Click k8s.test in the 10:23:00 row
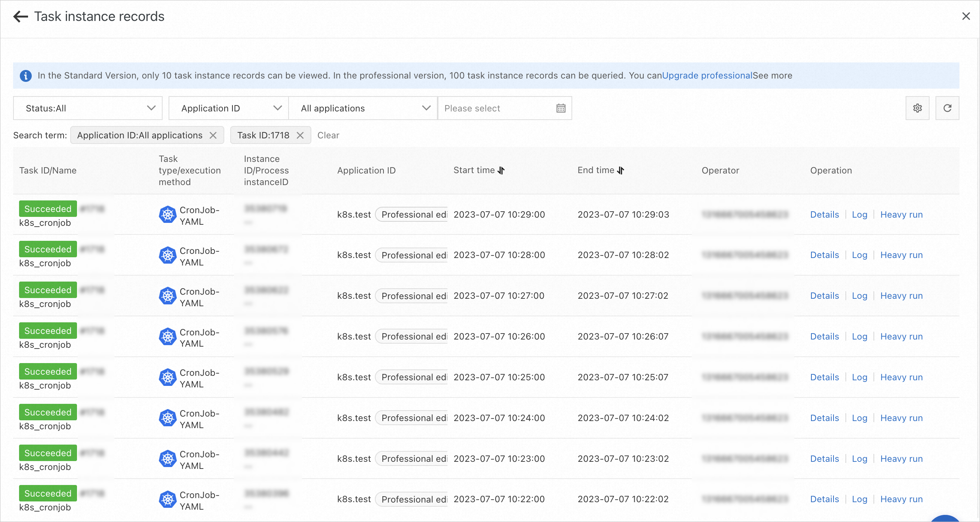The image size is (980, 522). coord(354,458)
